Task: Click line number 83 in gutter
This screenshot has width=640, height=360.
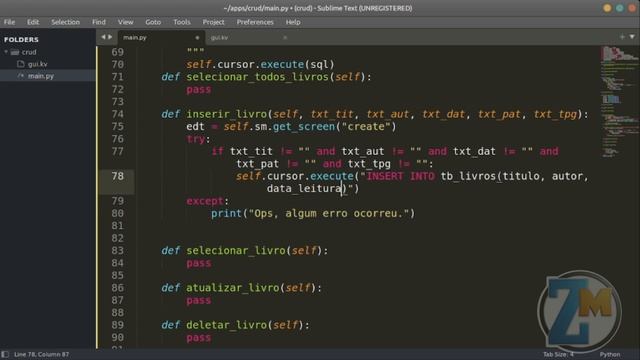Action: (118, 250)
